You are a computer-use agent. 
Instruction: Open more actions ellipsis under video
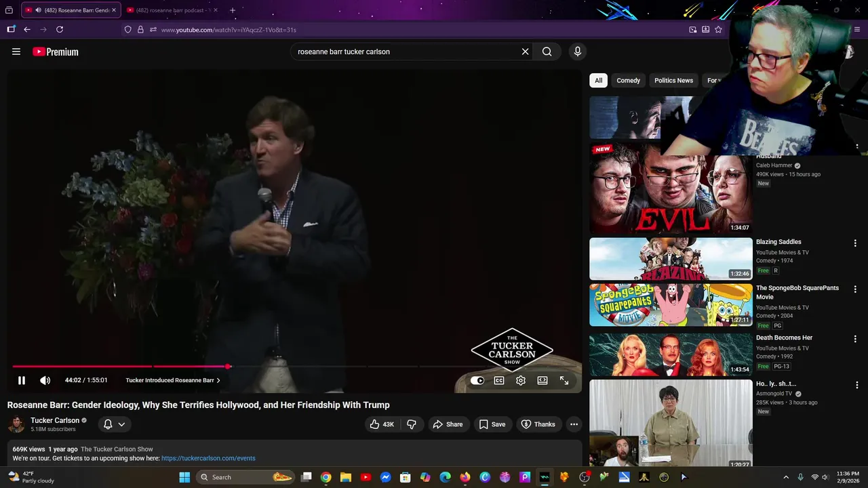pos(574,424)
